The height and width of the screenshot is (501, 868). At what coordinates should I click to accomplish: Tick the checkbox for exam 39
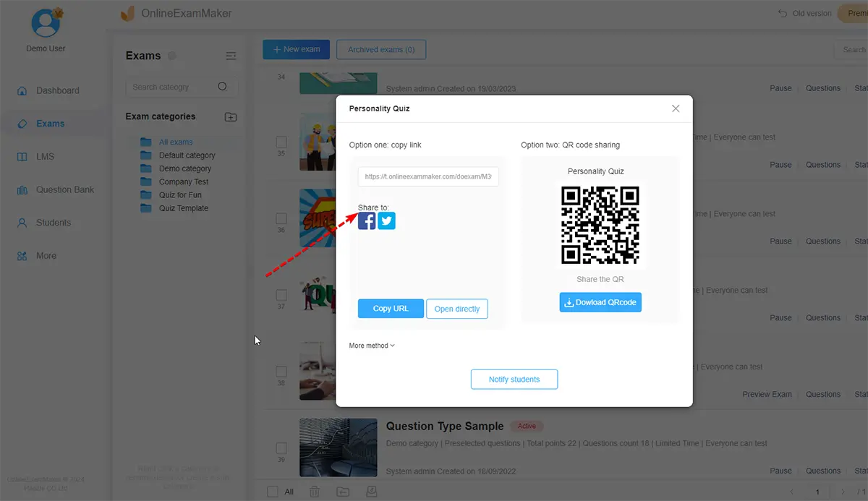pyautogui.click(x=281, y=448)
